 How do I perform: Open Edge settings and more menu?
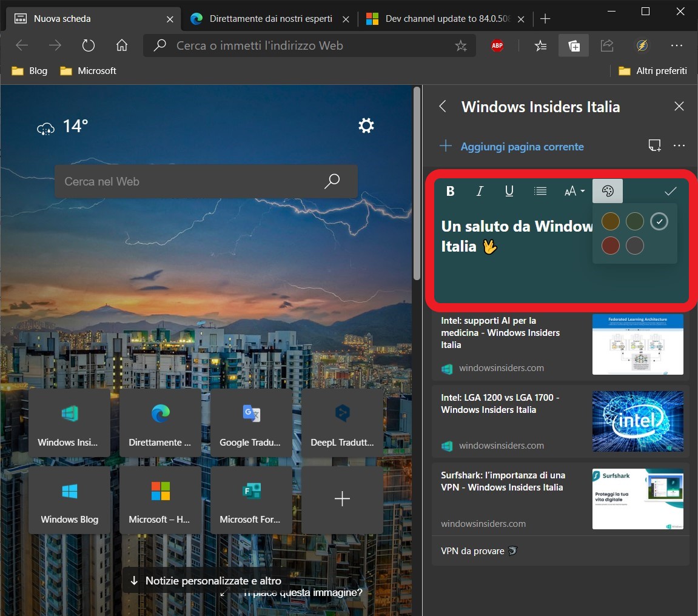[676, 45]
